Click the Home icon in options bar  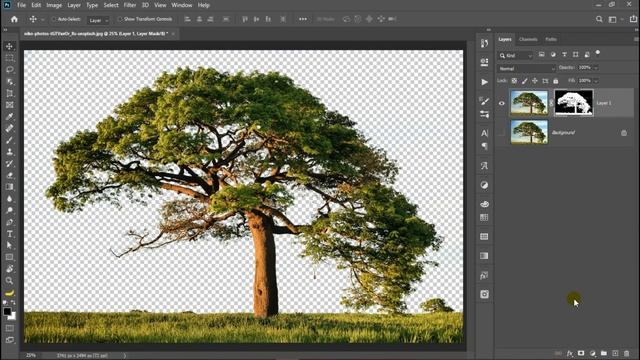pyautogui.click(x=14, y=19)
